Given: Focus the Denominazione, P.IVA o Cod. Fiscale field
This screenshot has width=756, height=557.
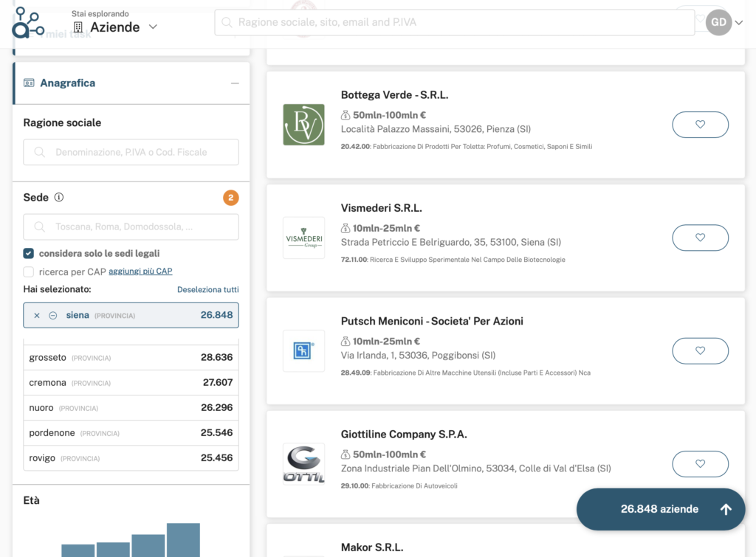Looking at the screenshot, I should point(131,152).
